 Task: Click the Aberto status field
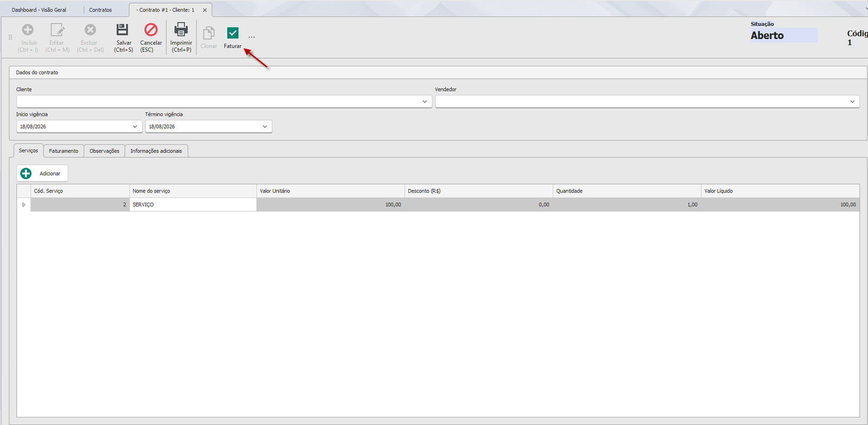(x=783, y=35)
